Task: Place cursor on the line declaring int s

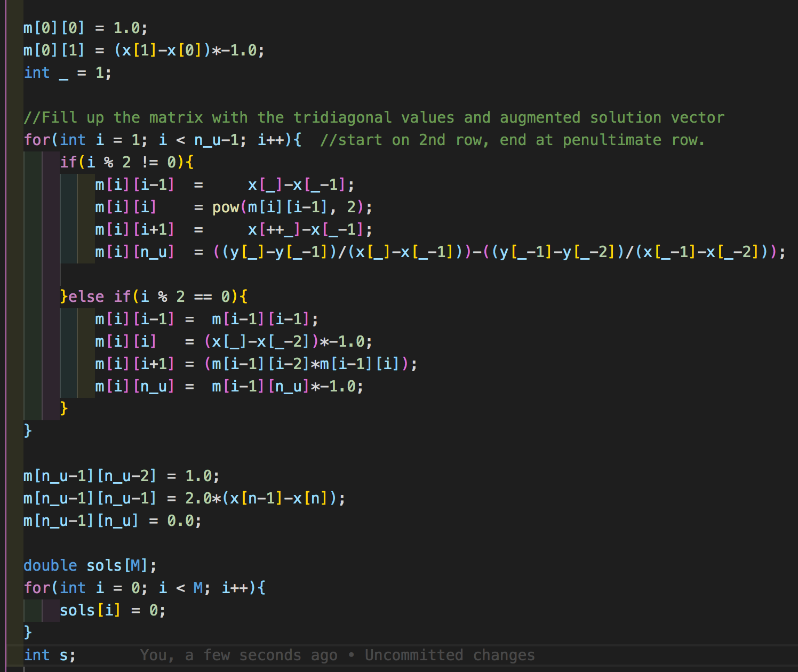Action: tap(49, 655)
